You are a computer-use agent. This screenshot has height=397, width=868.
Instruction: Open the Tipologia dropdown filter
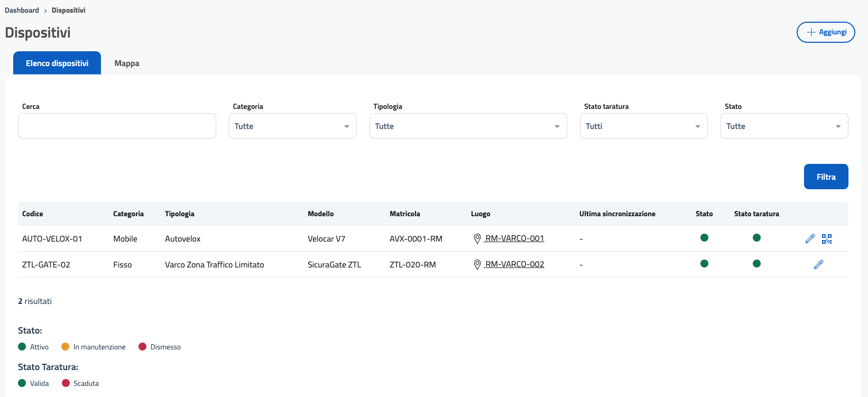pyautogui.click(x=468, y=126)
